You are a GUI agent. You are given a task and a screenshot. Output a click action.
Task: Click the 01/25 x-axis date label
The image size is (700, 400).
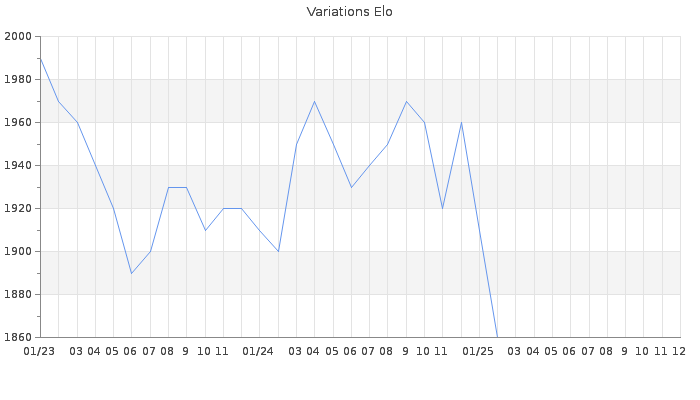[479, 352]
